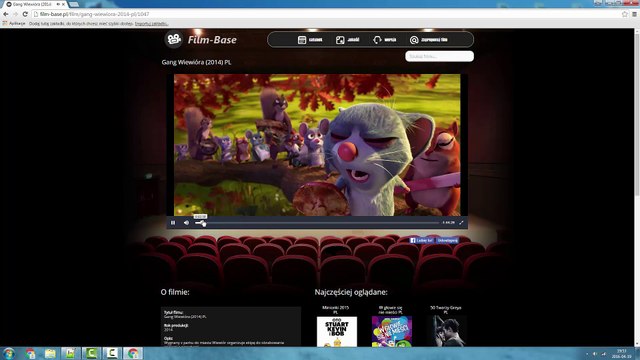Image resolution: width=640 pixels, height=360 pixels.
Task: Click the browser address bar URL
Action: (x=95, y=14)
